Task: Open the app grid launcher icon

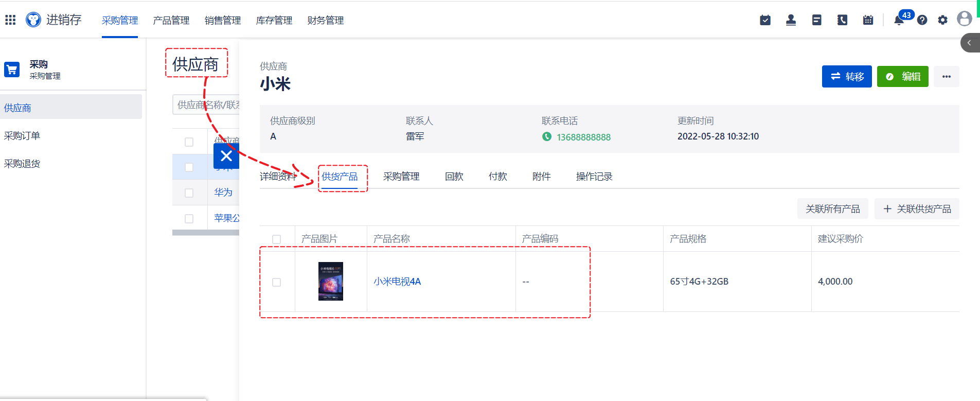Action: [10, 20]
